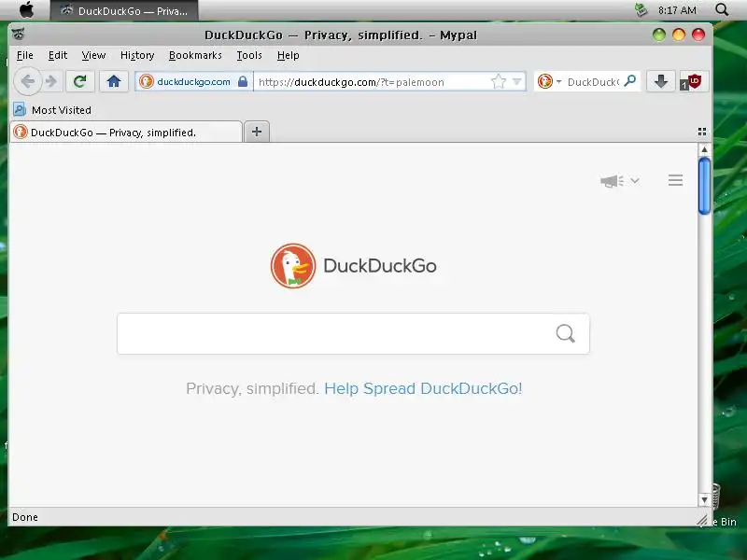Open the Most Visited bookmarks folder
747x560 pixels.
[52, 110]
